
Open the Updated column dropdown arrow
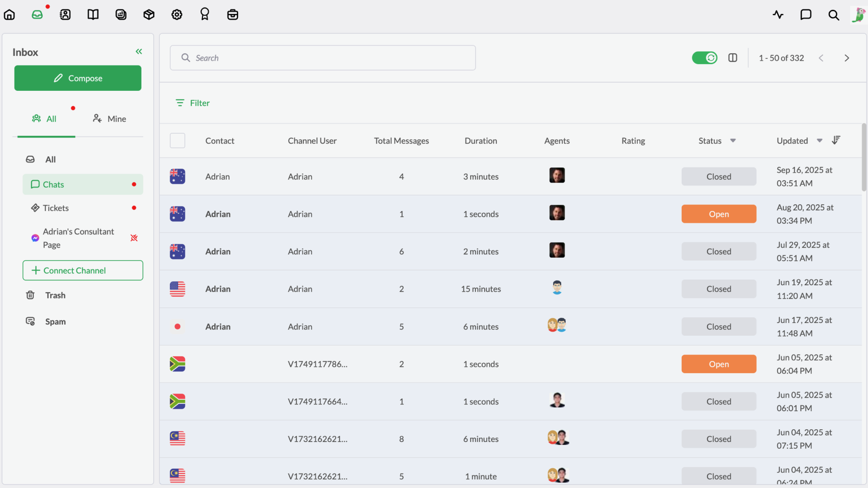pos(820,141)
